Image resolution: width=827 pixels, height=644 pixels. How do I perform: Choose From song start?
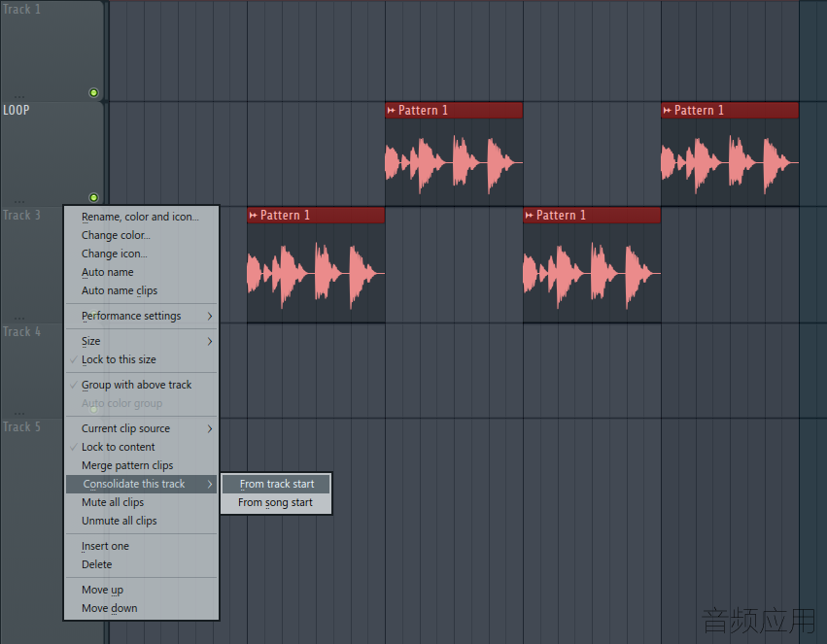pos(276,502)
